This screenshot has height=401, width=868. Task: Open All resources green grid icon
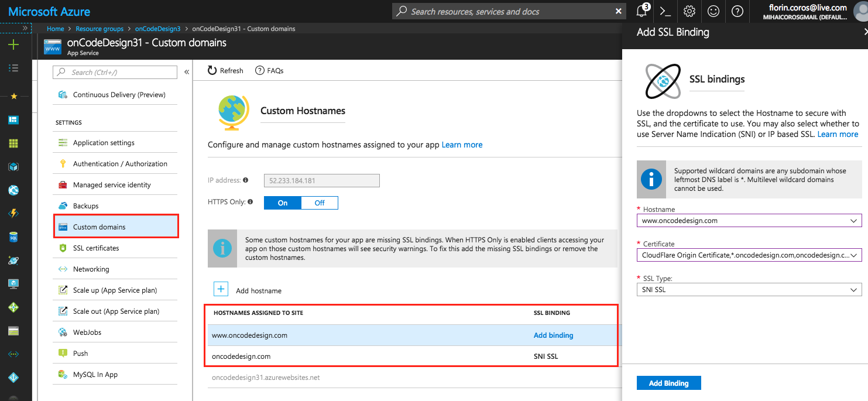13,143
